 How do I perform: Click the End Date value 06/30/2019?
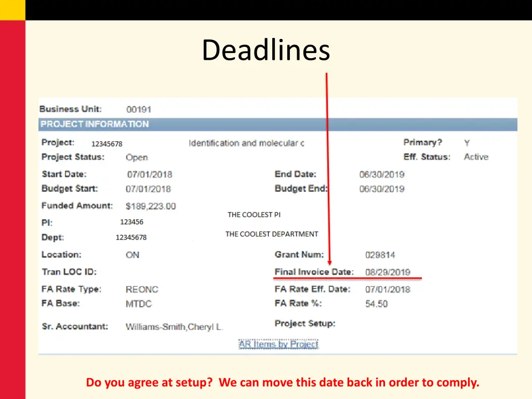click(x=382, y=175)
